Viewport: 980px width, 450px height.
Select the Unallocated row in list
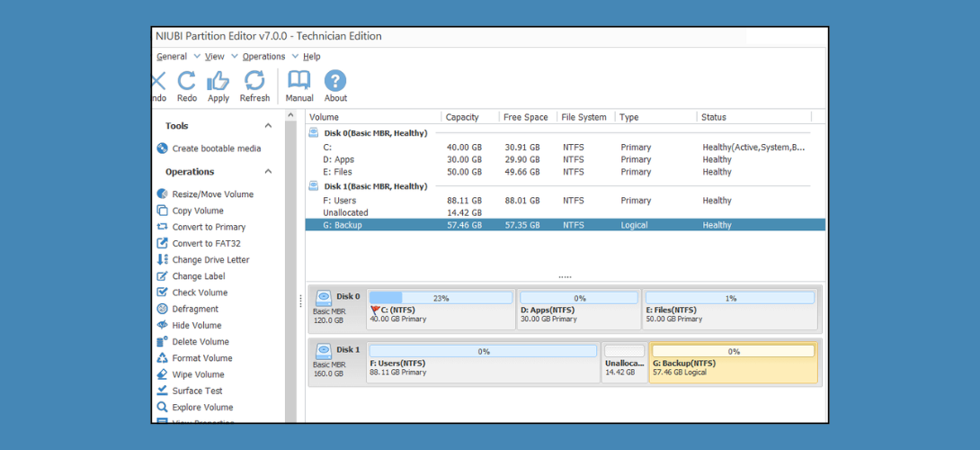[x=565, y=212]
